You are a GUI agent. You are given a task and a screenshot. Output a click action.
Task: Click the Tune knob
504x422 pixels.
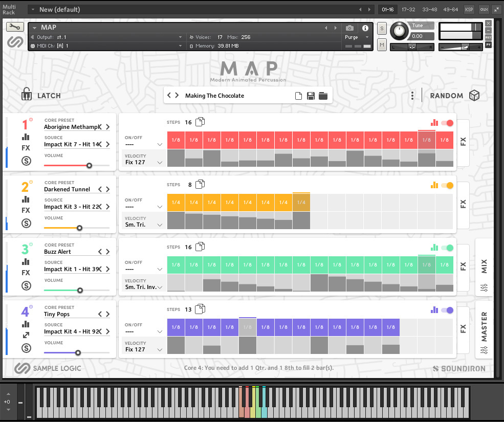click(x=399, y=31)
